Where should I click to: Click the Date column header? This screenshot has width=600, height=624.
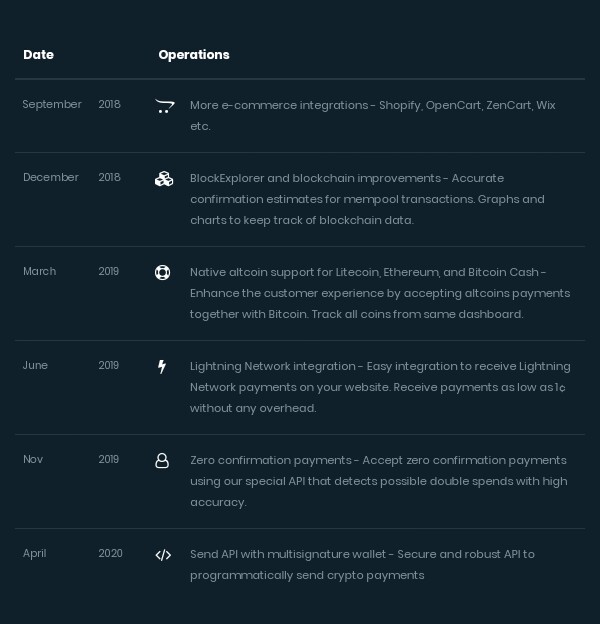click(39, 55)
